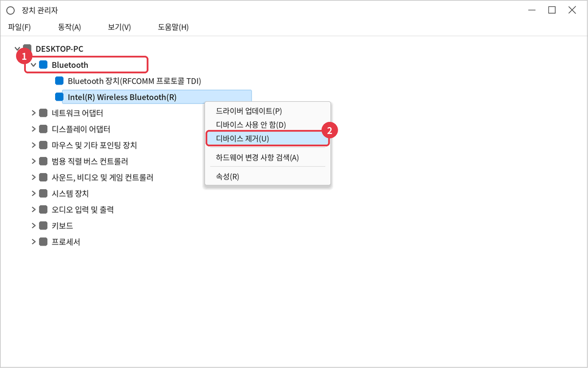The height and width of the screenshot is (368, 588).
Task: Click the Intel(R) Wireless Bluetooth(R) icon
Action: tap(59, 97)
